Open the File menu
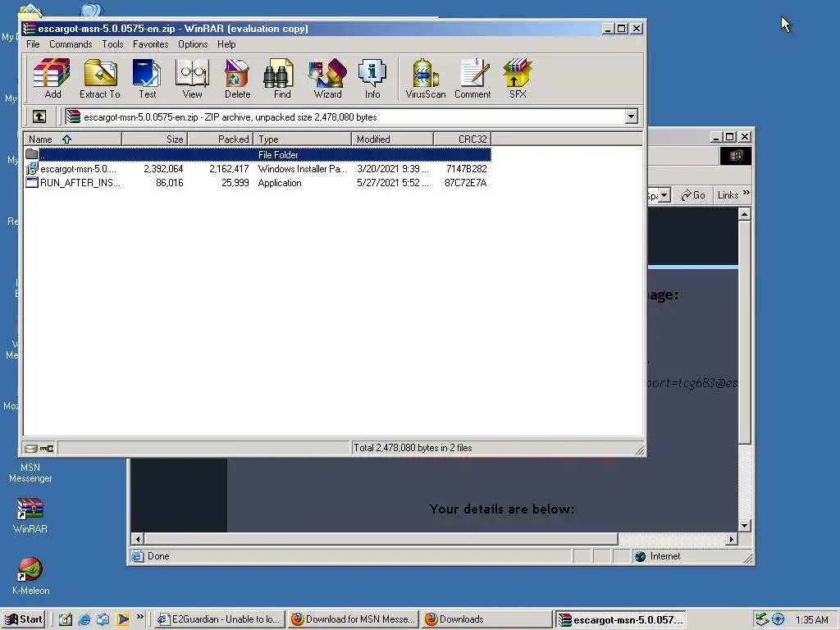The image size is (840, 630). pos(33,44)
